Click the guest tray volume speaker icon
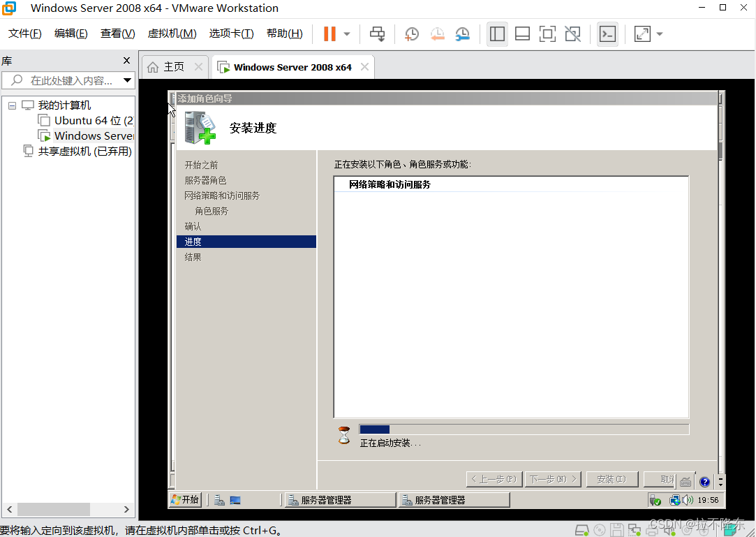 (688, 500)
